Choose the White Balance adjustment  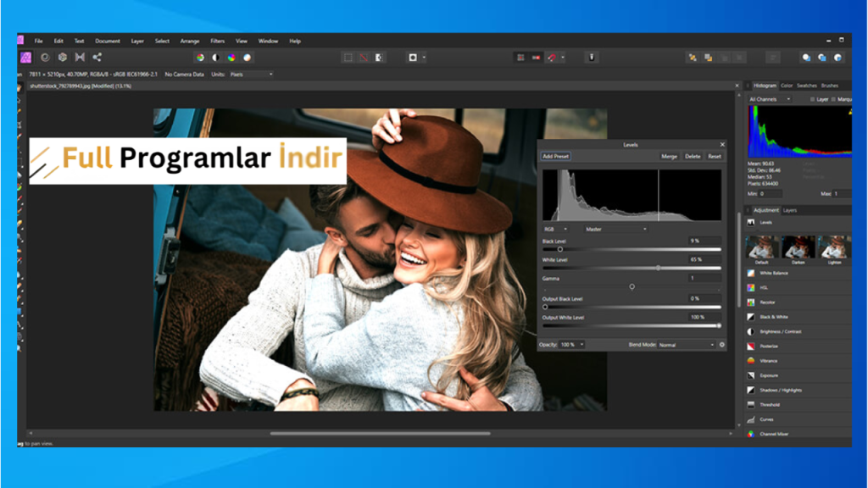(798, 274)
